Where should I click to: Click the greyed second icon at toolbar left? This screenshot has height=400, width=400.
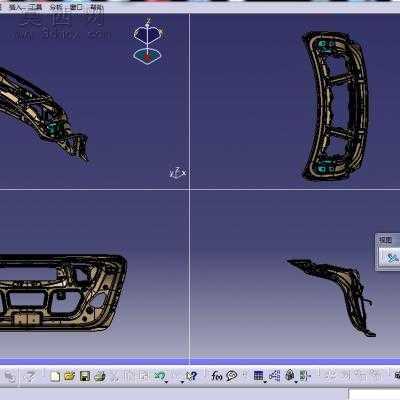click(x=30, y=377)
